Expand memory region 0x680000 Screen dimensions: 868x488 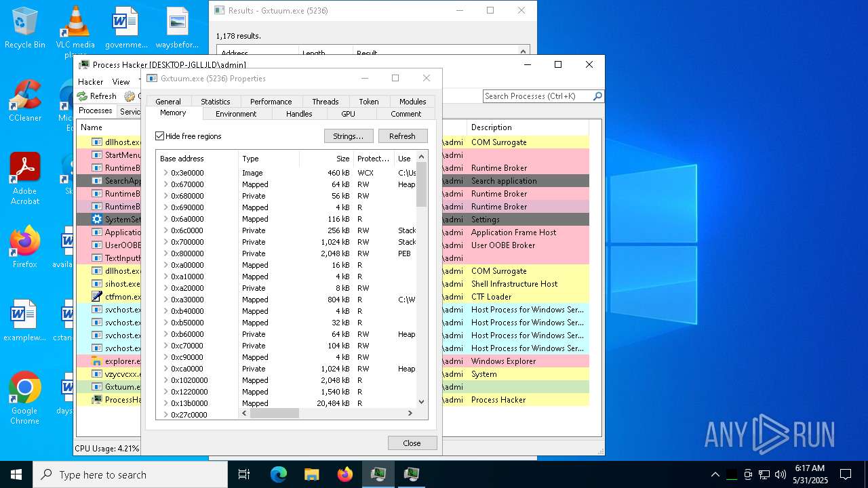[x=165, y=196]
